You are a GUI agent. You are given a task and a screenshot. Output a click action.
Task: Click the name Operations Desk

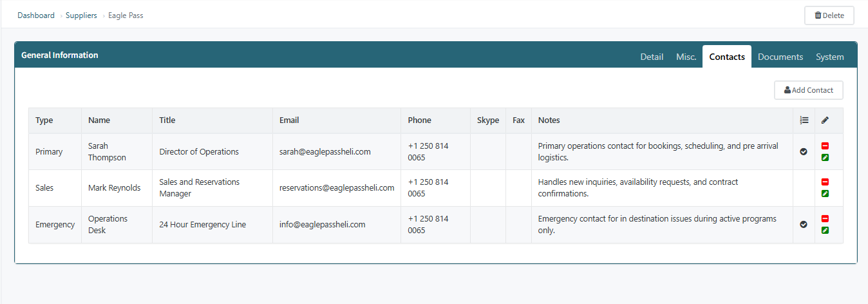tap(108, 225)
